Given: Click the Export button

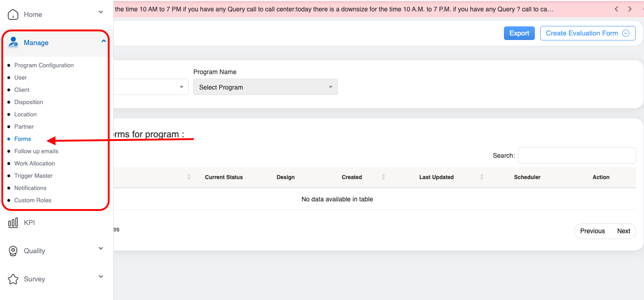Looking at the screenshot, I should point(519,33).
